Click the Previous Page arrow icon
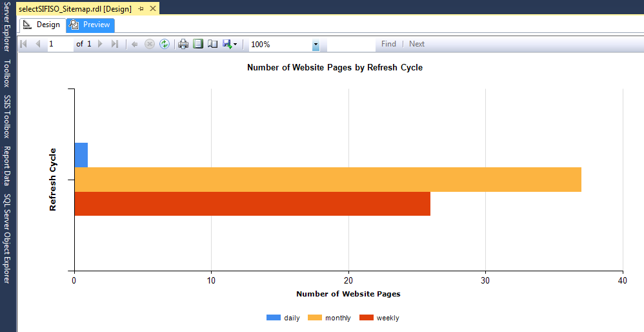644x332 pixels. [38, 44]
